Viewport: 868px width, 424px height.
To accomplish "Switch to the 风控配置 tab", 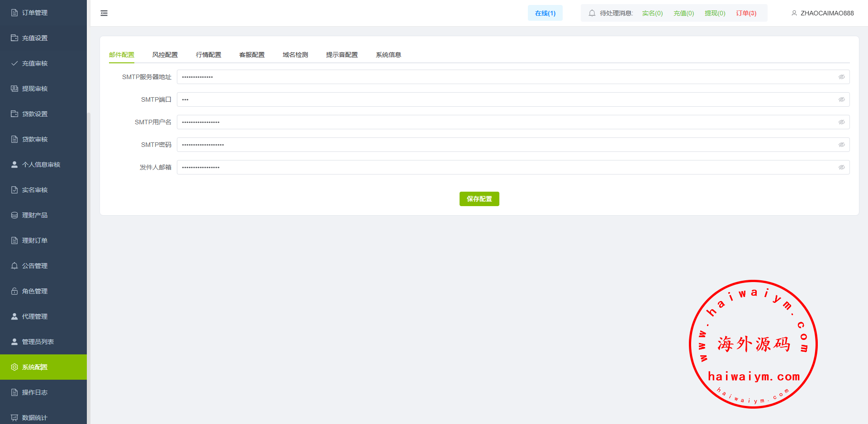I will (x=165, y=55).
